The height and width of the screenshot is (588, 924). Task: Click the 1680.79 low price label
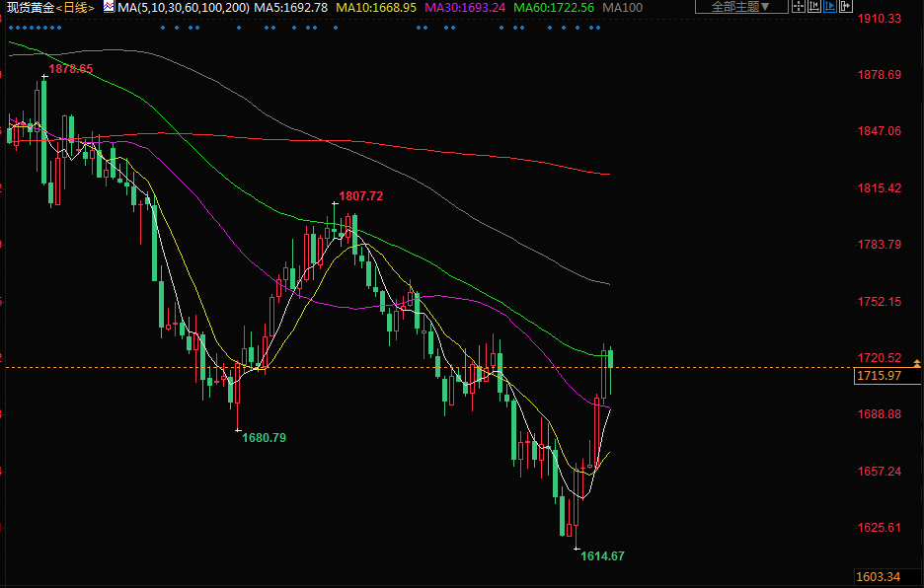[264, 437]
